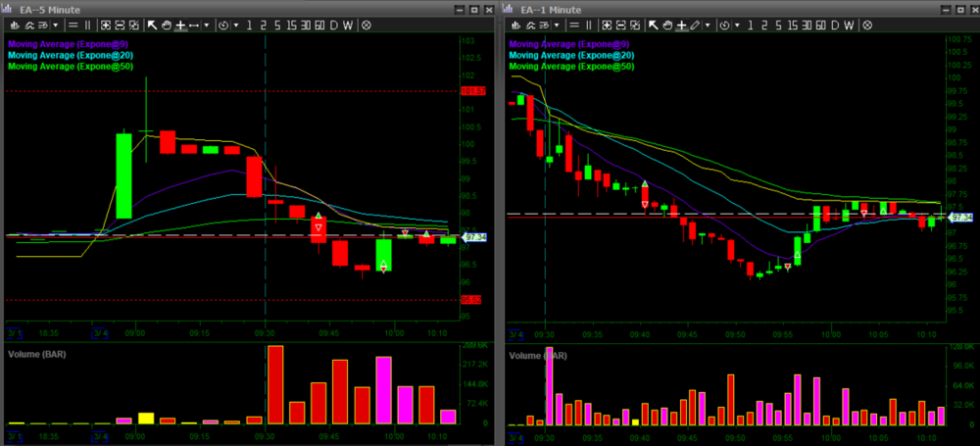The image size is (980, 446).
Task: Select the arrow pointer tool in the 5 Minute chart
Action: coord(153,25)
